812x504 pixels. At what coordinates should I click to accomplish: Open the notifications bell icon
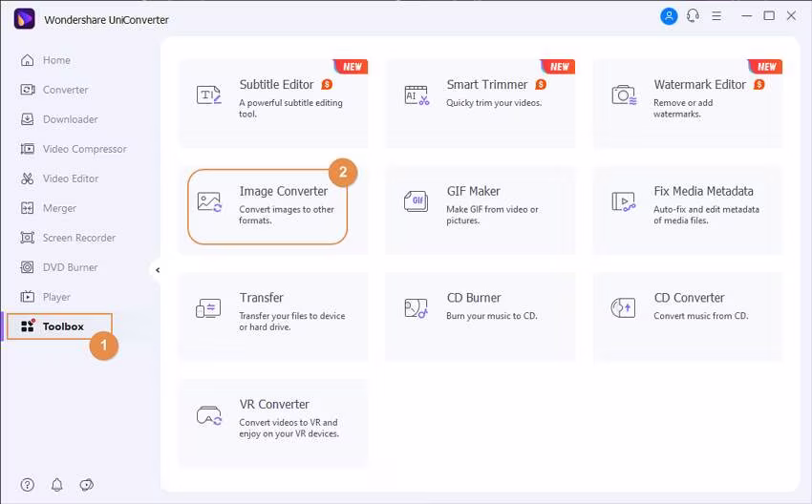[x=57, y=485]
